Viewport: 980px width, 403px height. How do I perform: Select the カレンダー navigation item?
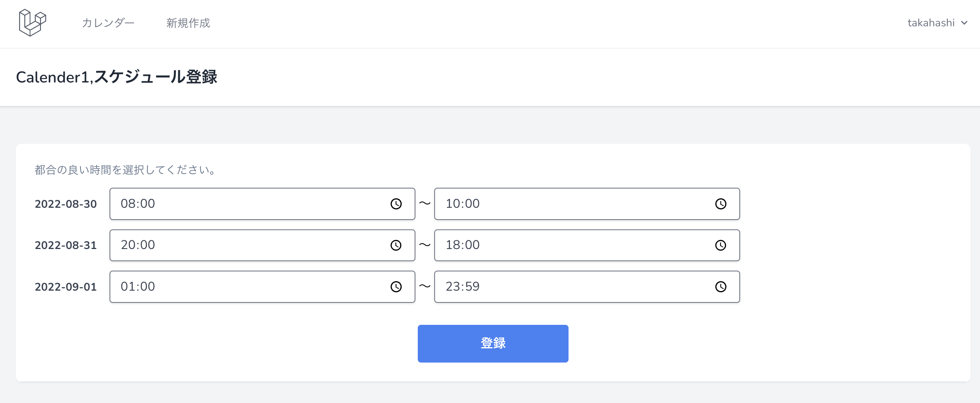click(108, 23)
